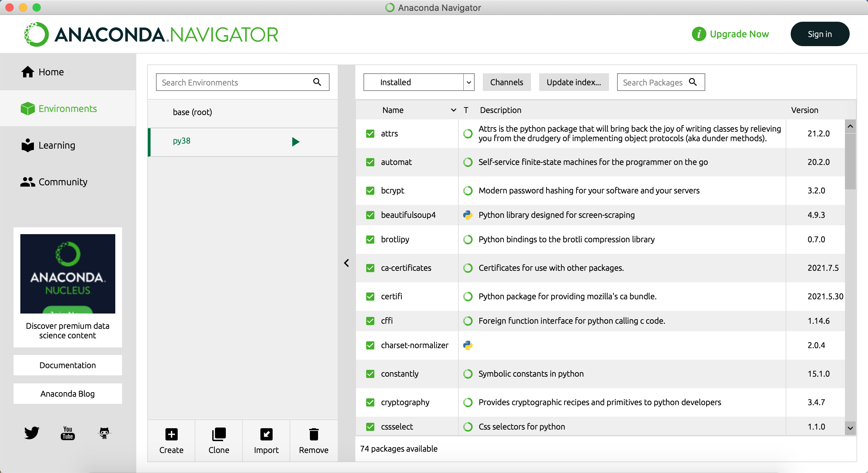
Task: Click the conda type icon for cryptography
Action: 468,402
